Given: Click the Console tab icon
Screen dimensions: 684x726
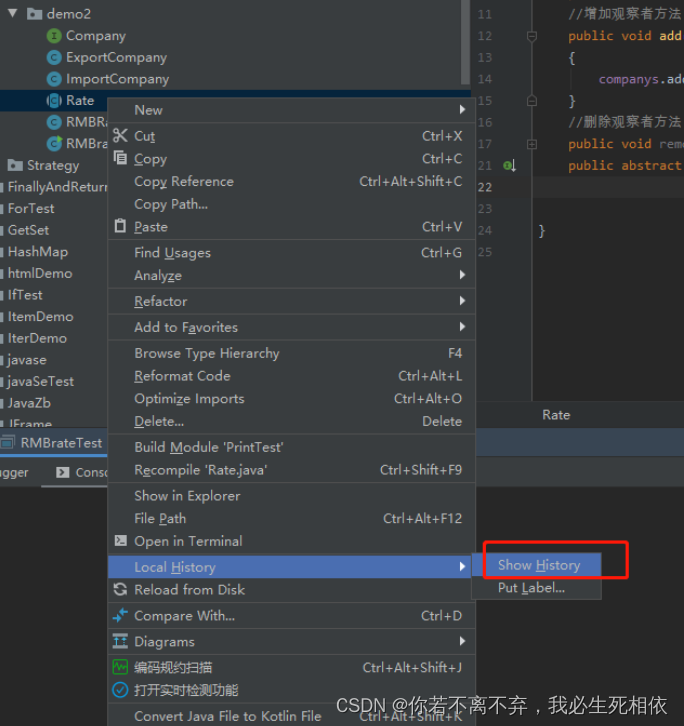Looking at the screenshot, I should point(63,472).
